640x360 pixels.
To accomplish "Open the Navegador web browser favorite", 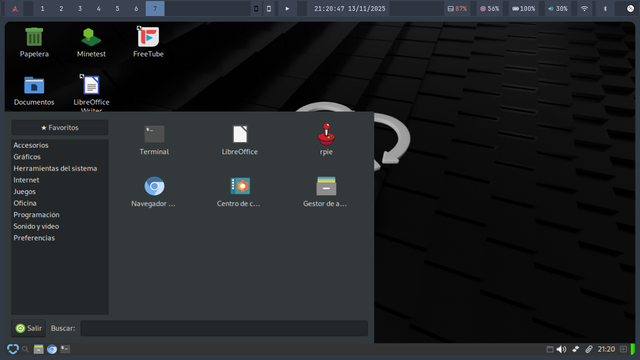I will tap(154, 192).
